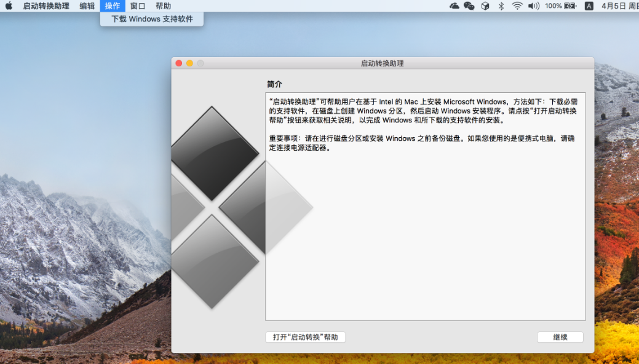
Task: Click the 100% battery percentage text
Action: 554,6
